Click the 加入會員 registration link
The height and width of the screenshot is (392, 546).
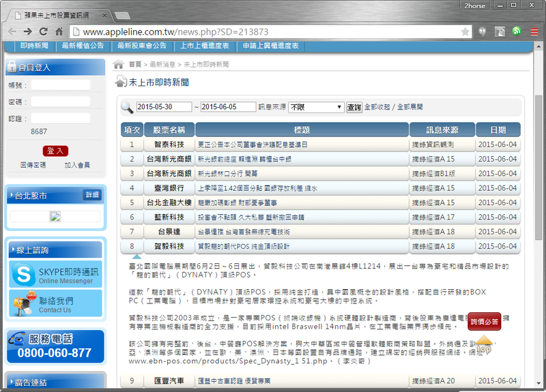pos(77,165)
